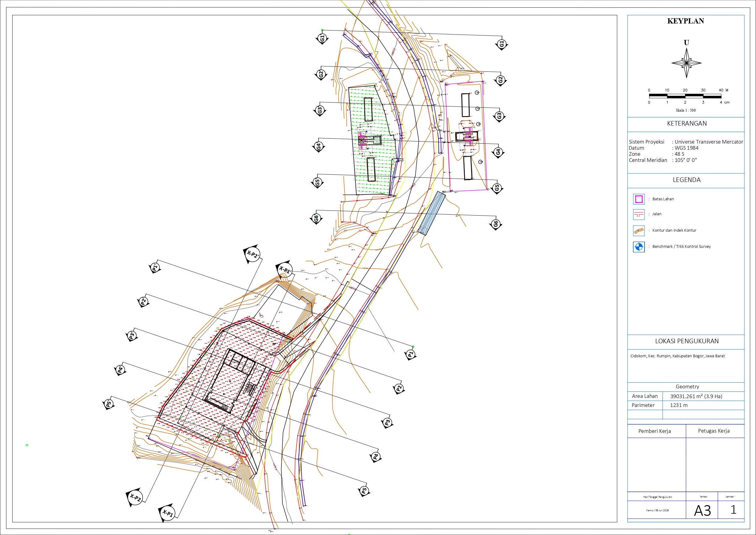The image size is (756, 535).
Task: Click ': Universe Transverse Mercator' value
Action: click(708, 142)
